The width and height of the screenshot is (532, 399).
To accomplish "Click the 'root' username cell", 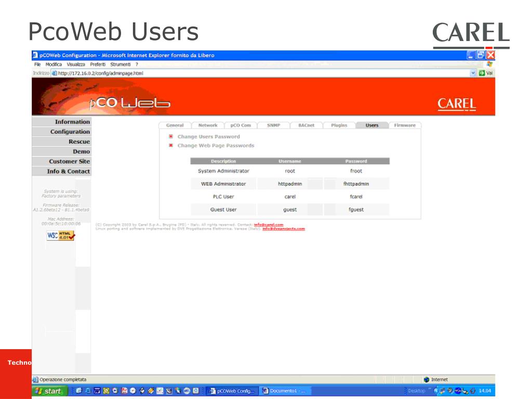I will (x=290, y=171).
